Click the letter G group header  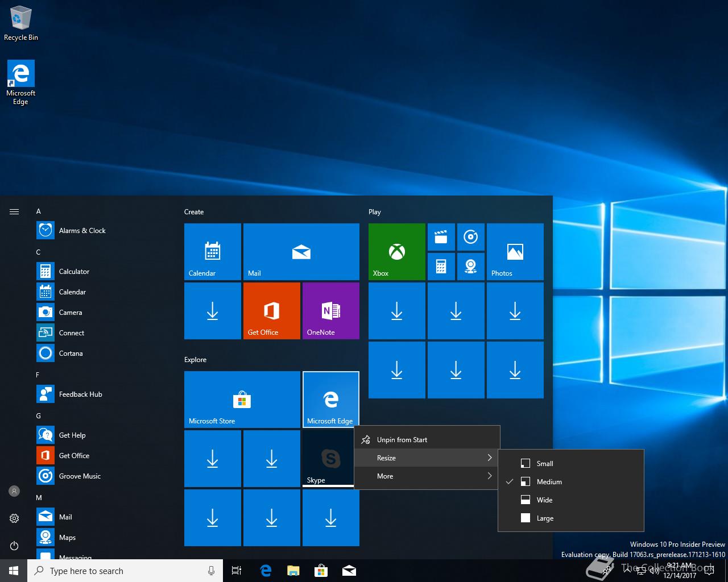[39, 415]
